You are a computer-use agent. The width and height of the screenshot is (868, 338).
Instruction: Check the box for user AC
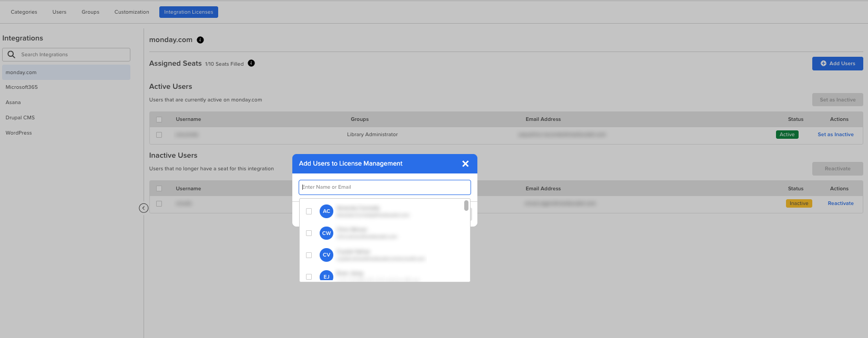click(309, 211)
